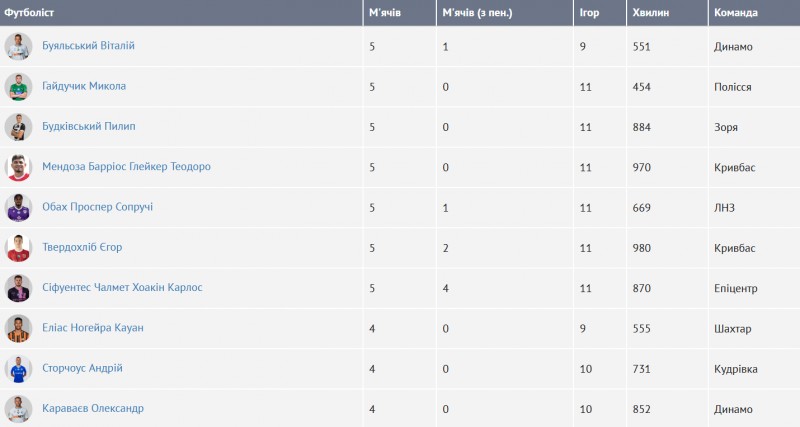Sort by Хвилин column header
The height and width of the screenshot is (427, 800).
[651, 13]
